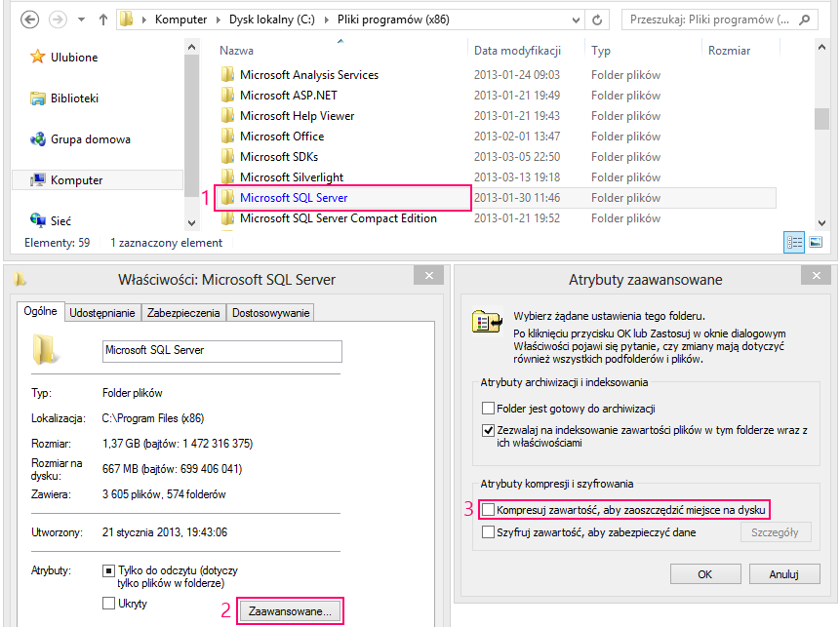Image resolution: width=840 pixels, height=627 pixels.
Task: Toggle Folder jest gotowy do archiwizacji
Action: coord(489,409)
